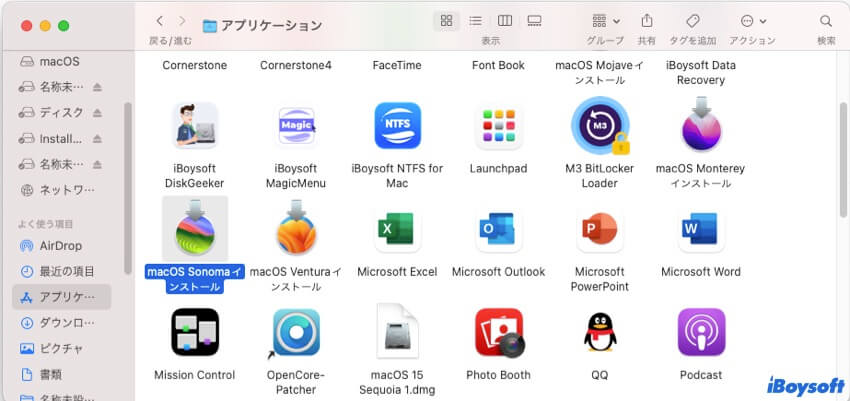Switch to gallery view

(535, 21)
